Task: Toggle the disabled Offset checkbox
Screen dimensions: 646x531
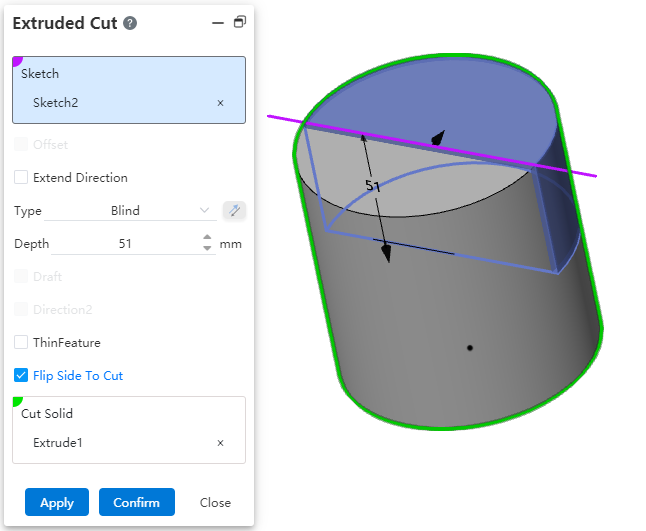Action: pos(21,145)
